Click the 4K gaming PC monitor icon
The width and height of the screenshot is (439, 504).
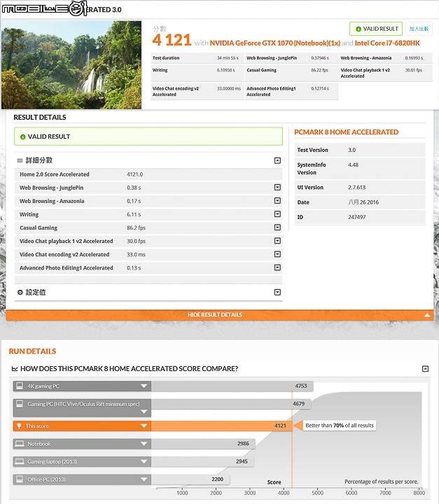20,386
